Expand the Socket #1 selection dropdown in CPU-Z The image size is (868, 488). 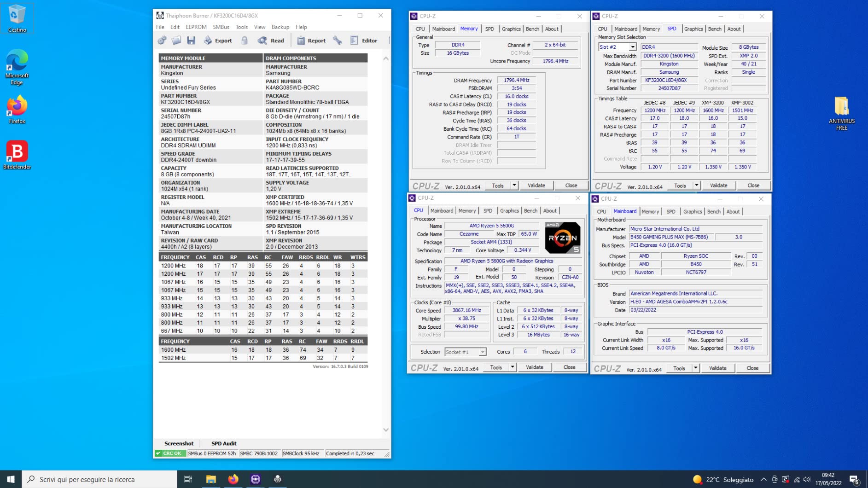click(482, 352)
